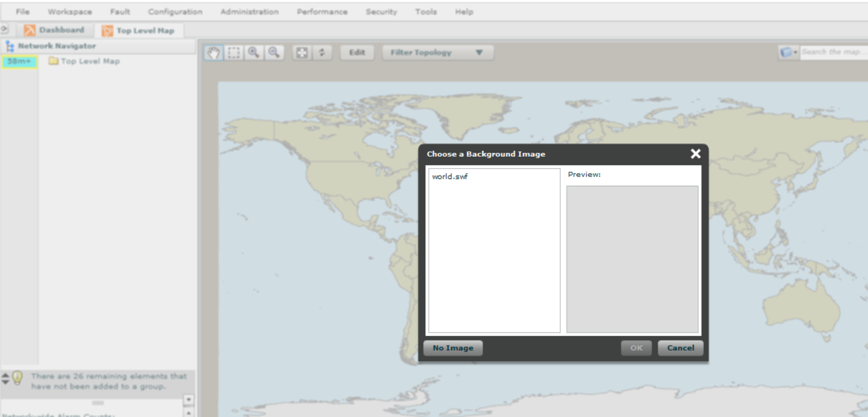
Task: Click the Network Navigator panel title
Action: 57,46
